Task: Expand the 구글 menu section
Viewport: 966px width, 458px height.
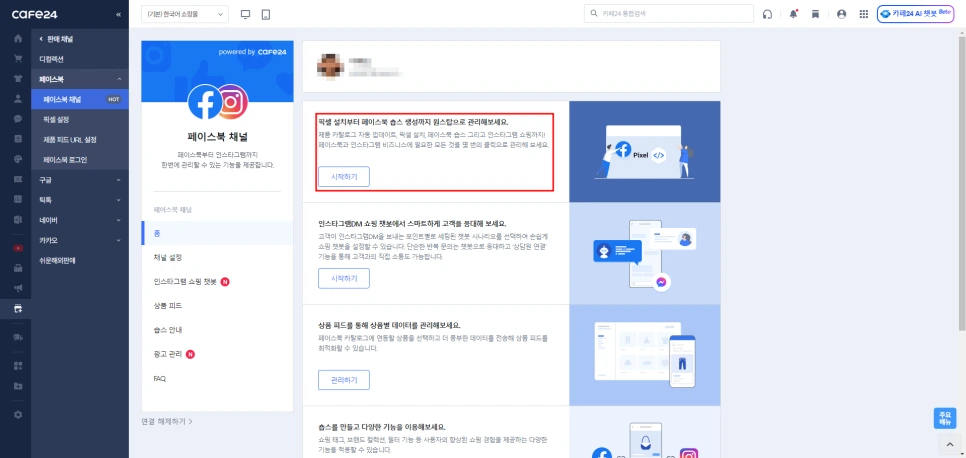Action: click(x=80, y=180)
